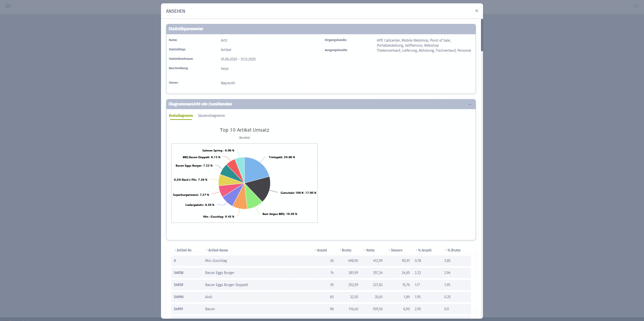This screenshot has width=644, height=321.
Task: Sort table by % Anzahl column
Action: (x=424, y=250)
